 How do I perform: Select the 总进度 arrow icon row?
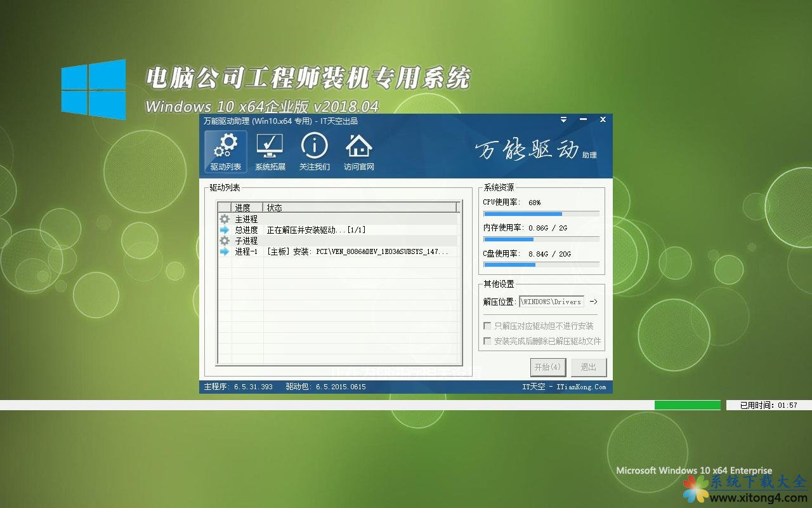coord(225,230)
